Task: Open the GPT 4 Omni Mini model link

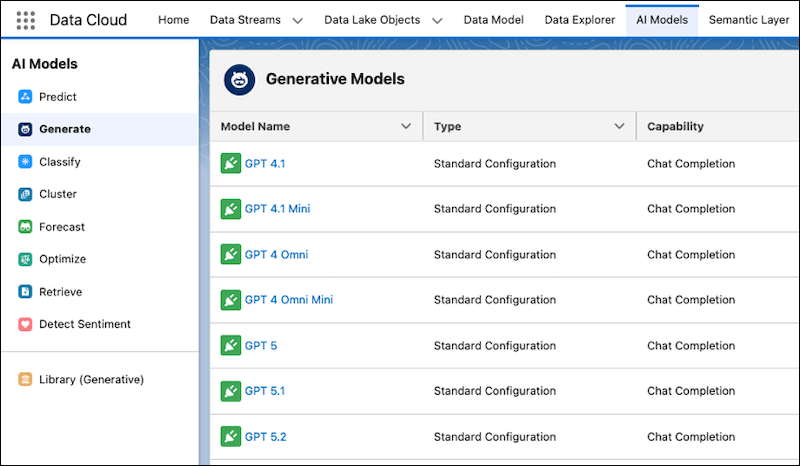Action: pos(288,300)
